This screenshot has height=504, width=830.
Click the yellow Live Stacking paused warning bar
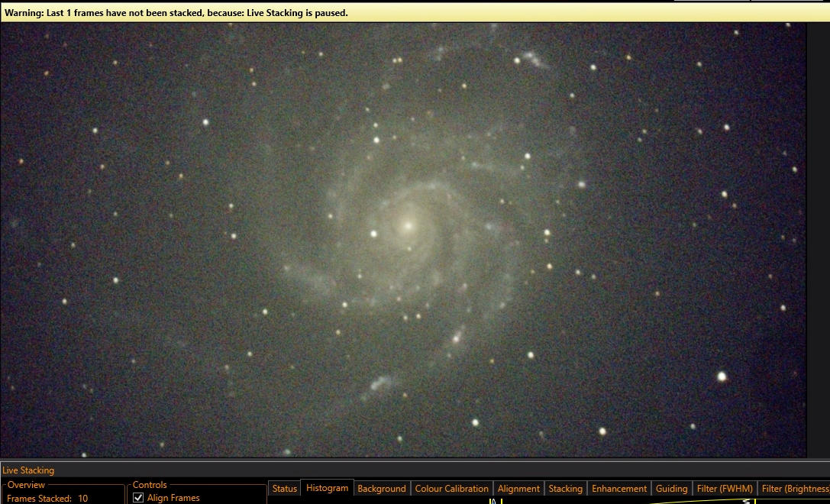point(415,13)
